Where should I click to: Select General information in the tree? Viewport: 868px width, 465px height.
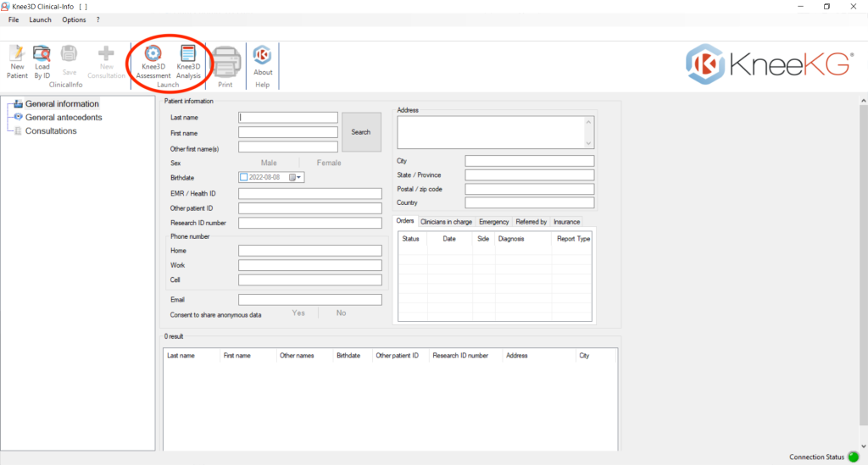[62, 103]
